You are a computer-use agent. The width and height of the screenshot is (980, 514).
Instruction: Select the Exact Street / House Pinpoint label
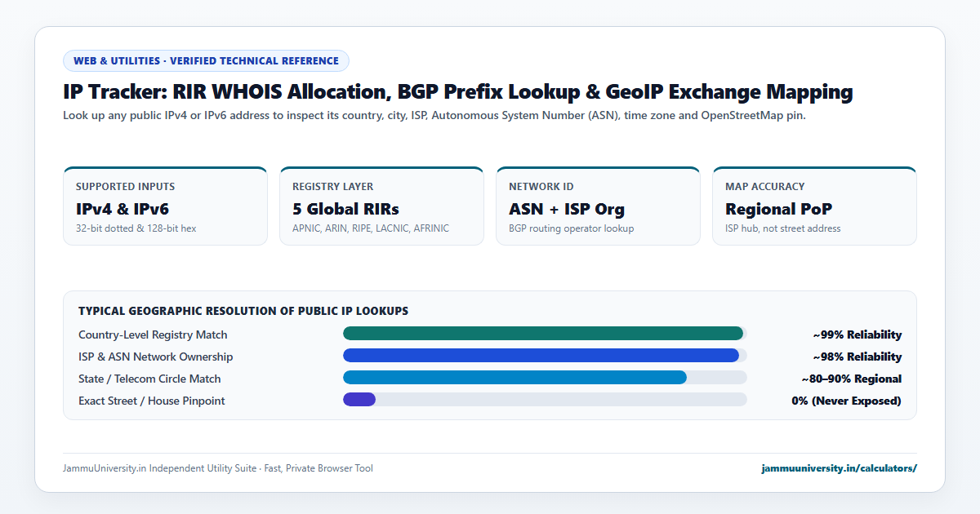click(x=152, y=401)
